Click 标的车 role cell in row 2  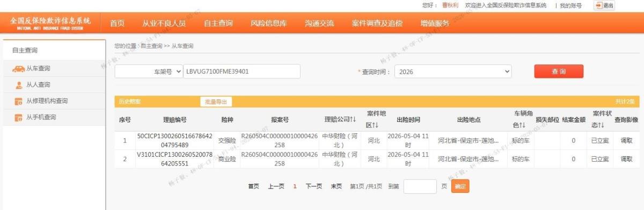[x=521, y=159]
